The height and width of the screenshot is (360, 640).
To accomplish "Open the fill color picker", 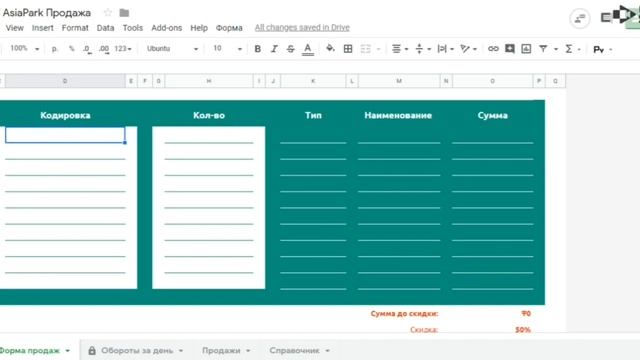I will 330,49.
